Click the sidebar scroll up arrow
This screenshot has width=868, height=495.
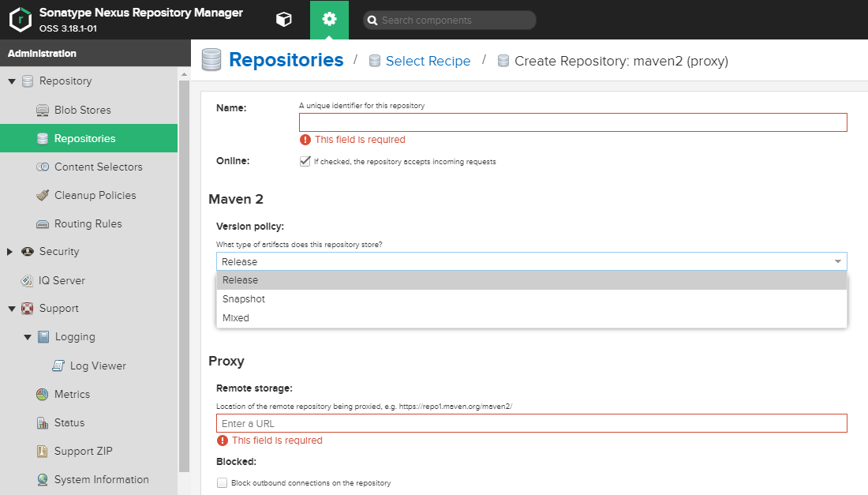pyautogui.click(x=185, y=73)
